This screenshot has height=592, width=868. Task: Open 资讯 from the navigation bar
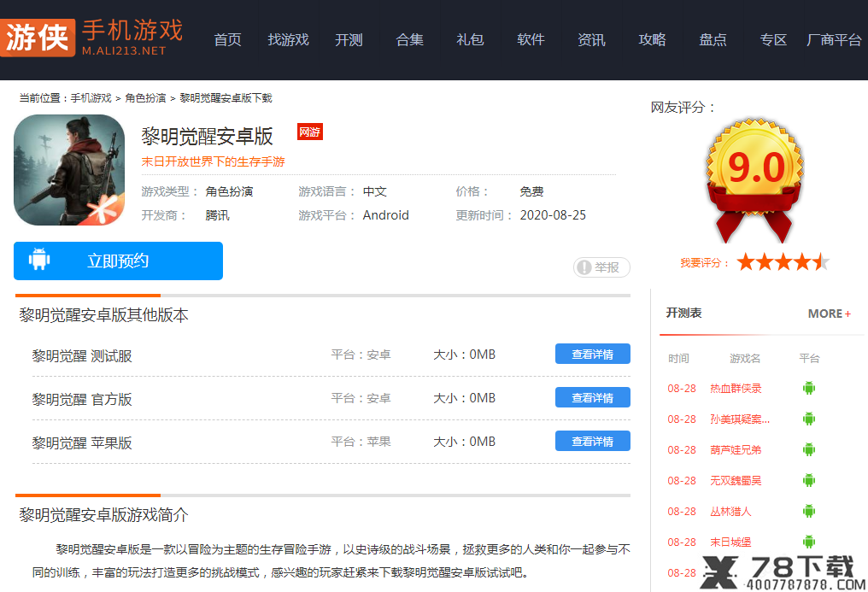(591, 40)
